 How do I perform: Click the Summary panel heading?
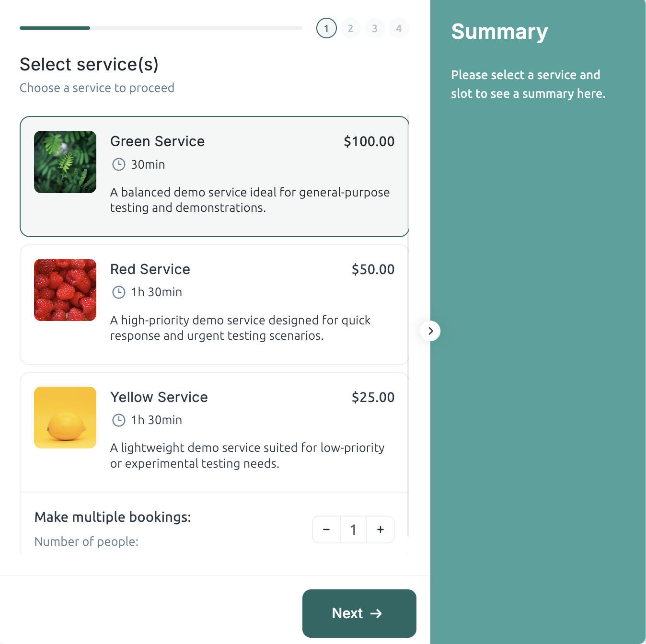click(x=499, y=32)
